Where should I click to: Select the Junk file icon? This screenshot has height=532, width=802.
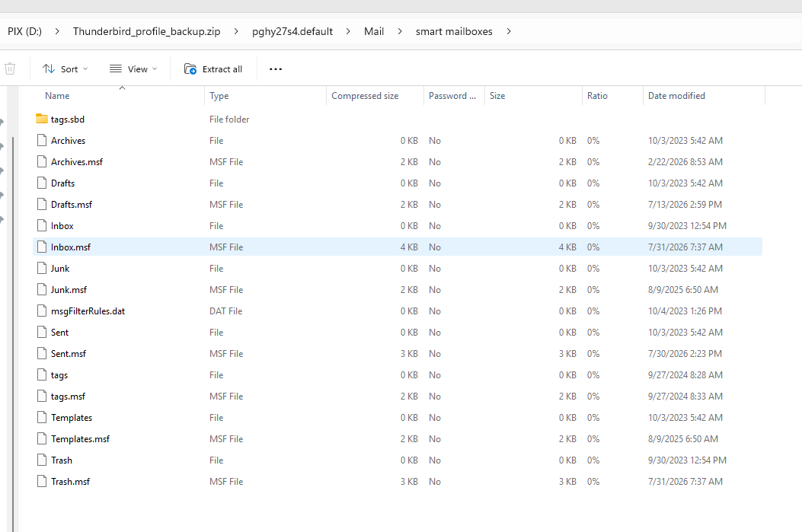[x=42, y=268]
